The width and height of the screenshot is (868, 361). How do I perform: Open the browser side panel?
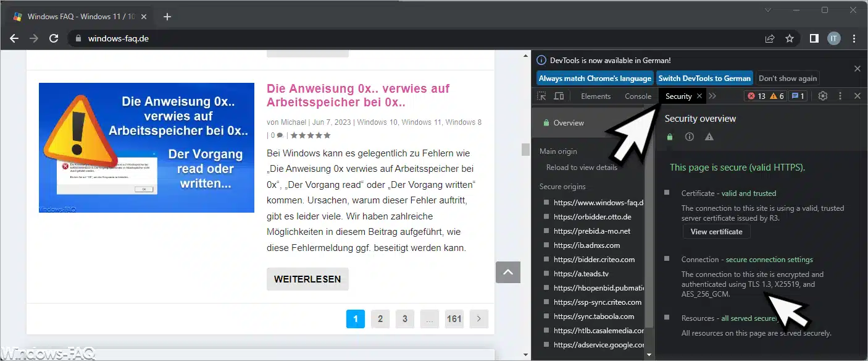814,38
